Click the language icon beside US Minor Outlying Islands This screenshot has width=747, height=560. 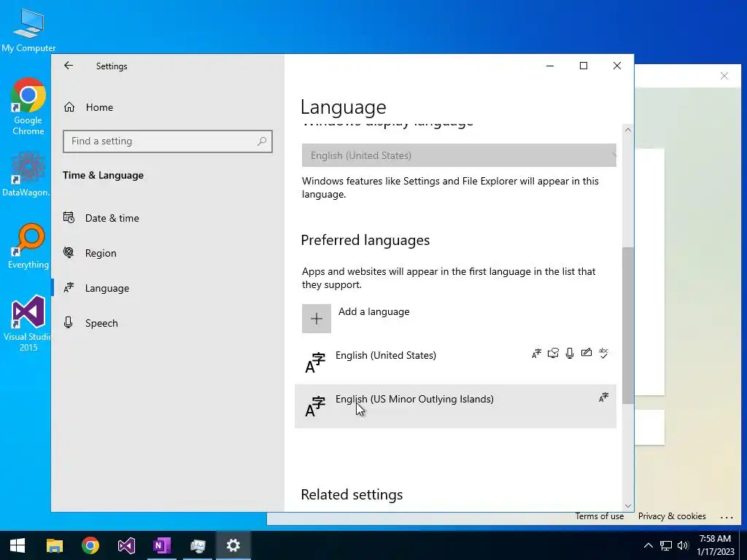click(315, 407)
